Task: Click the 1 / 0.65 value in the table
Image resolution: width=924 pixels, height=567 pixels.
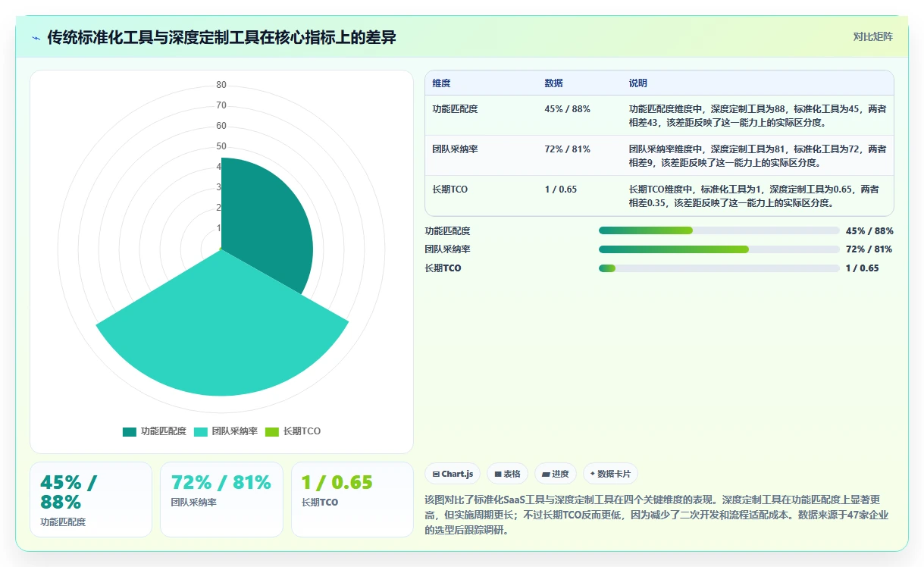Action: point(560,190)
